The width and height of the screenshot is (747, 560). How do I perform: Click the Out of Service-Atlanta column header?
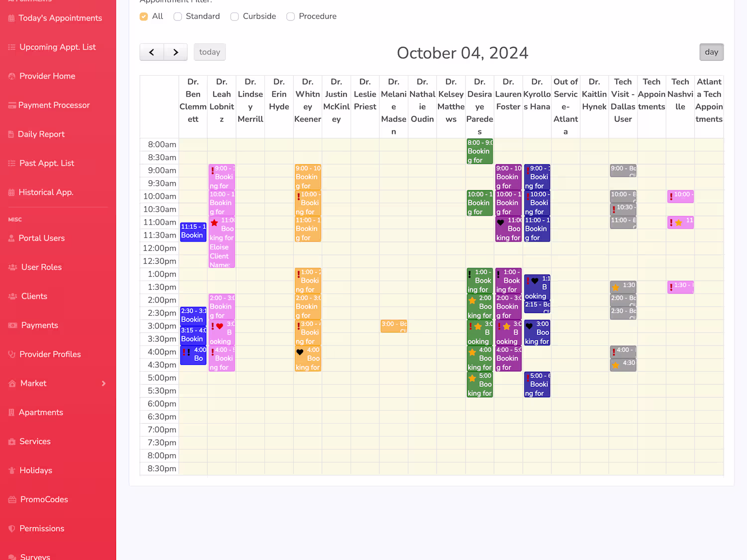(x=566, y=107)
